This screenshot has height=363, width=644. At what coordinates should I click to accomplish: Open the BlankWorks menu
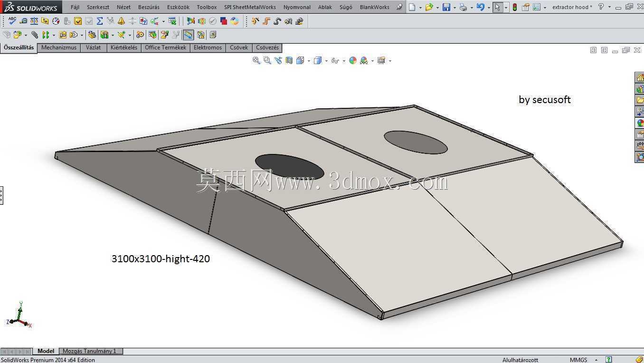tap(374, 7)
